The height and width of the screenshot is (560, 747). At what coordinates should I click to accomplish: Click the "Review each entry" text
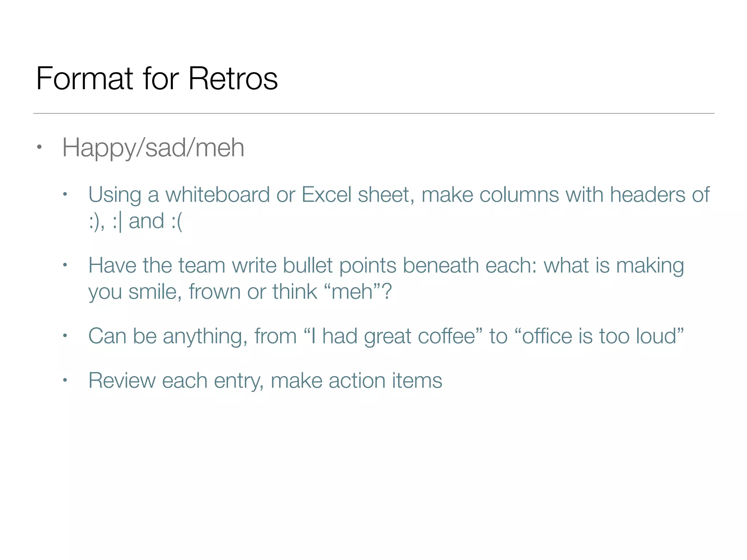pyautogui.click(x=175, y=381)
